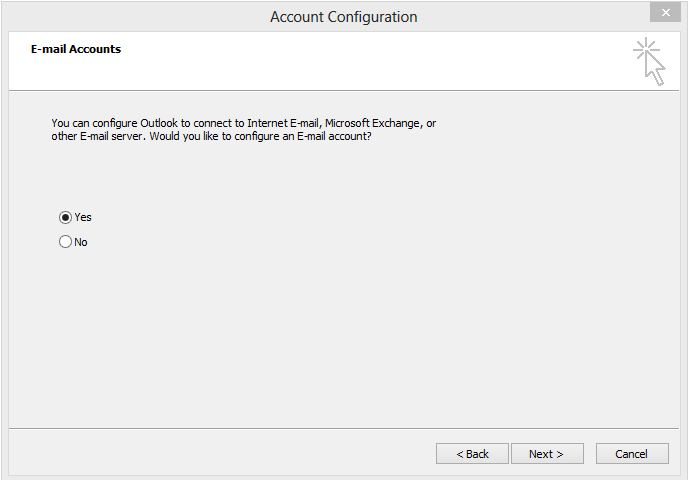The image size is (689, 481).
Task: Click the starburst cursor icon in header
Action: click(x=649, y=61)
